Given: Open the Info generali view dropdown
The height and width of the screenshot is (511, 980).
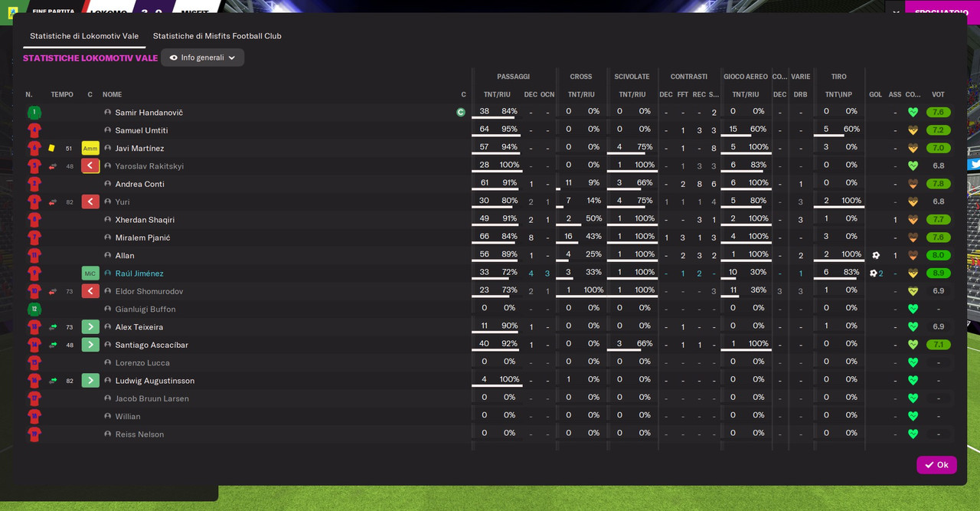Looking at the screenshot, I should coord(202,57).
